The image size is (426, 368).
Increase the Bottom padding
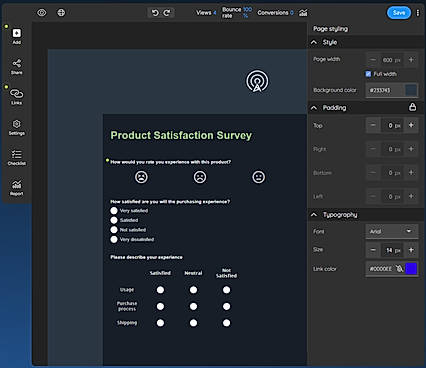click(411, 173)
